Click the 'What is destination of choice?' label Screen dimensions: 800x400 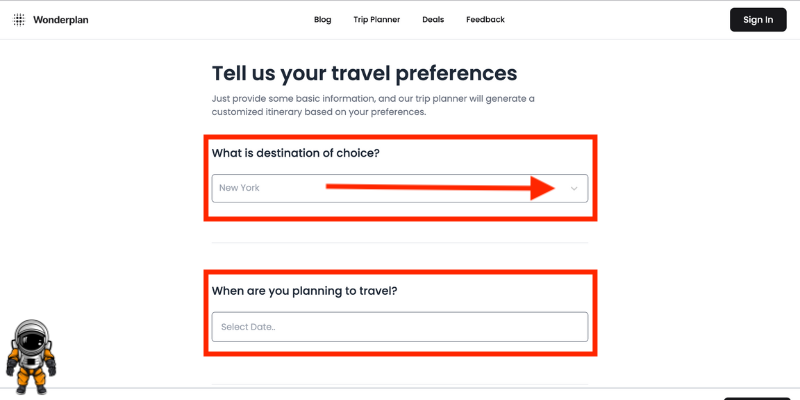tap(296, 153)
